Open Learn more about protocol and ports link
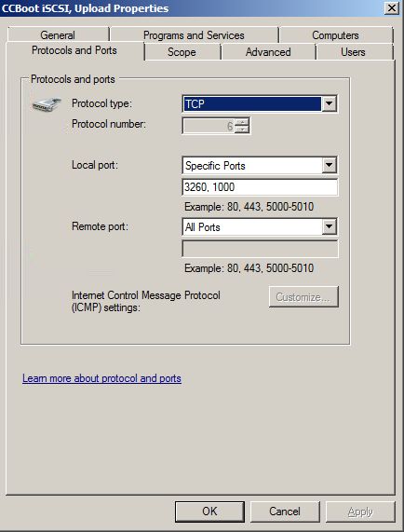This screenshot has height=532, width=404. tap(101, 378)
